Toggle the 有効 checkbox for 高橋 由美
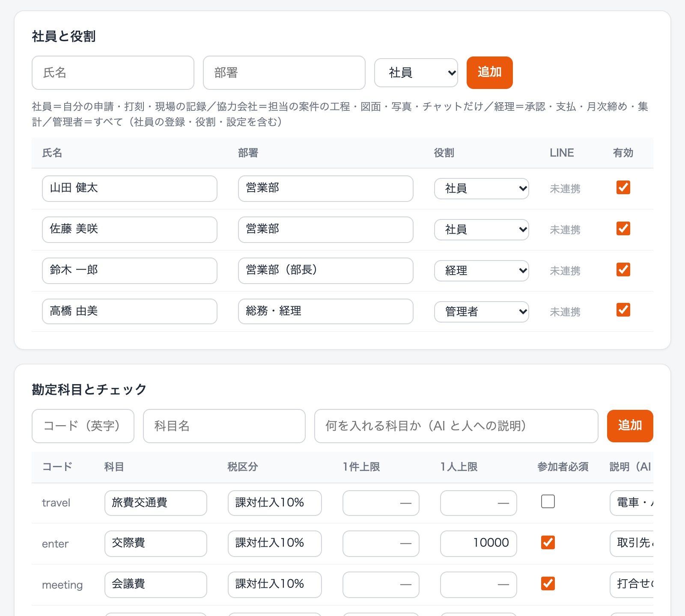685x616 pixels. pyautogui.click(x=623, y=310)
